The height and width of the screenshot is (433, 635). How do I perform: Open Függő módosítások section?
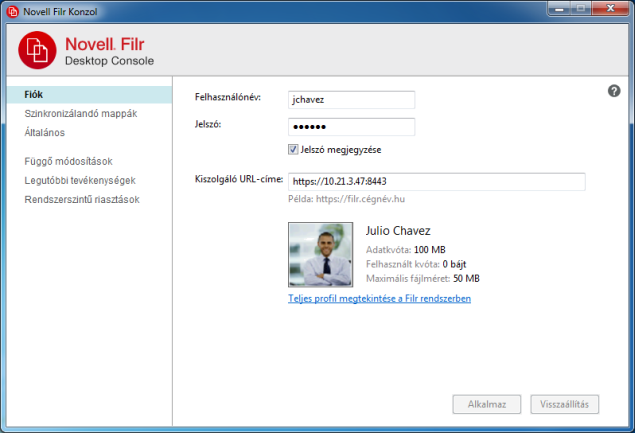pos(68,161)
